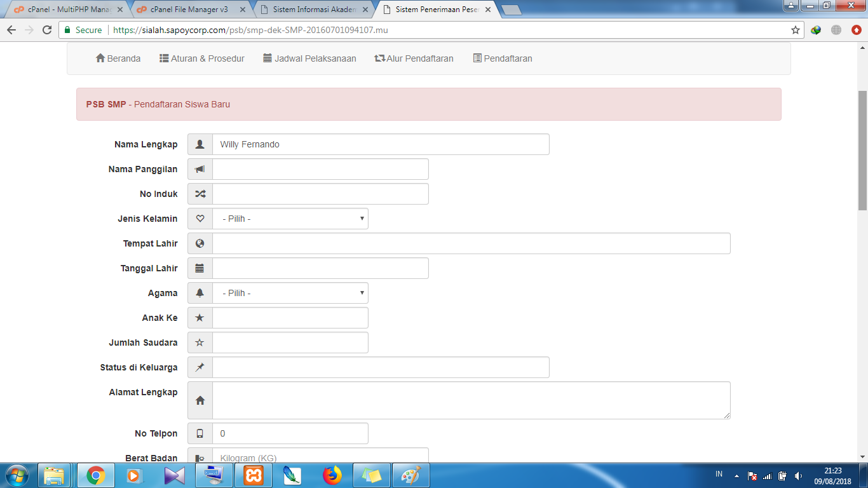The height and width of the screenshot is (488, 868).
Task: Click the Chrome reload page icon
Action: (46, 30)
